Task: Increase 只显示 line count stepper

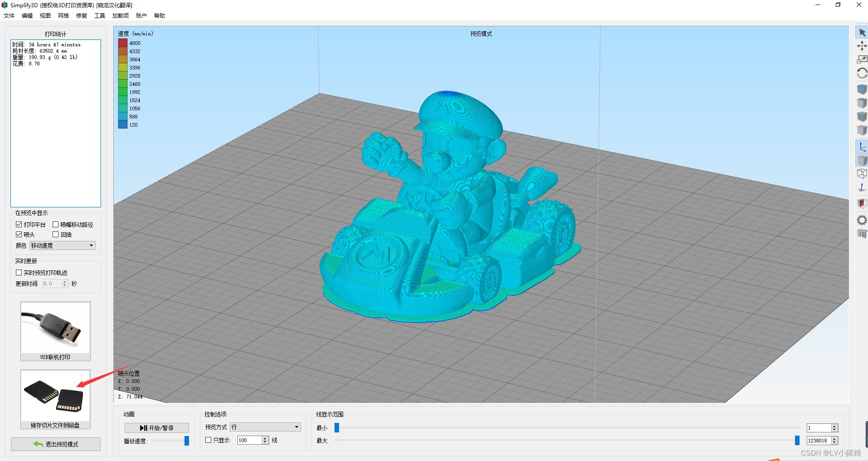Action: (x=265, y=438)
